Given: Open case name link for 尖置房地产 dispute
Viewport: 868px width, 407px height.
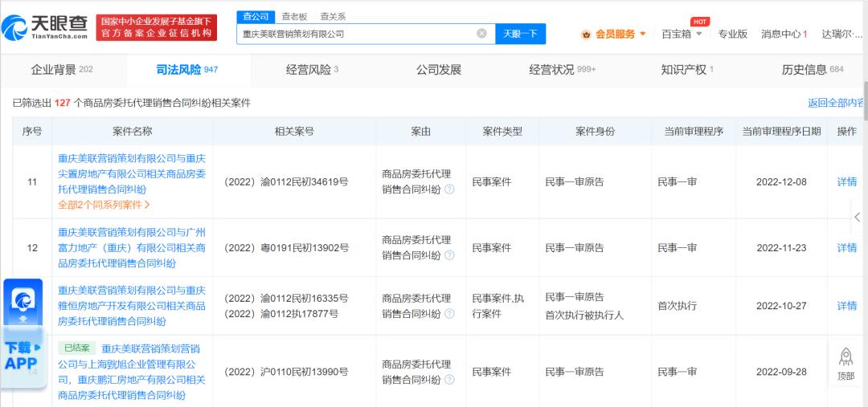Looking at the screenshot, I should coord(132,173).
